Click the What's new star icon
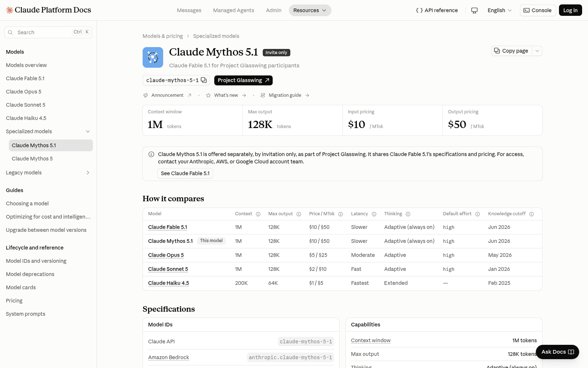Viewport: 588px width, 368px height. 208,95
